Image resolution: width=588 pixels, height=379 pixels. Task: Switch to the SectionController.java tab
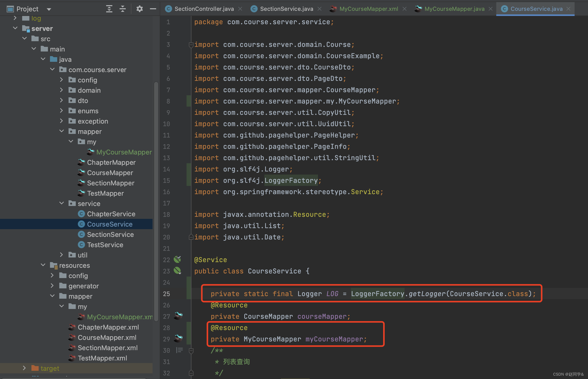(204, 9)
